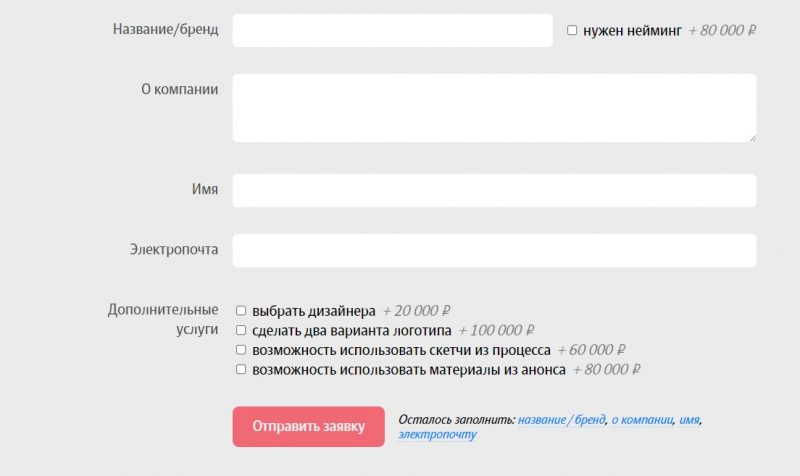Click the Электропочта input field
The image size is (800, 476).
click(494, 250)
